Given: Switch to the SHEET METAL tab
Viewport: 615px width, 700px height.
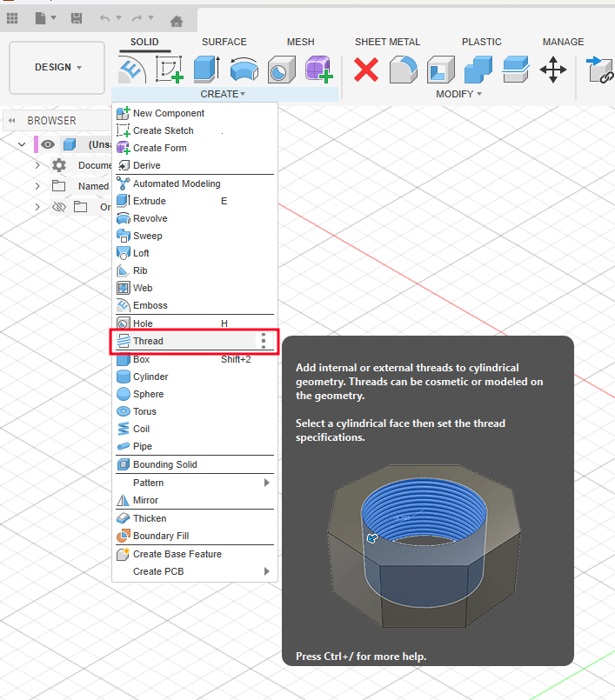Looking at the screenshot, I should 387,42.
